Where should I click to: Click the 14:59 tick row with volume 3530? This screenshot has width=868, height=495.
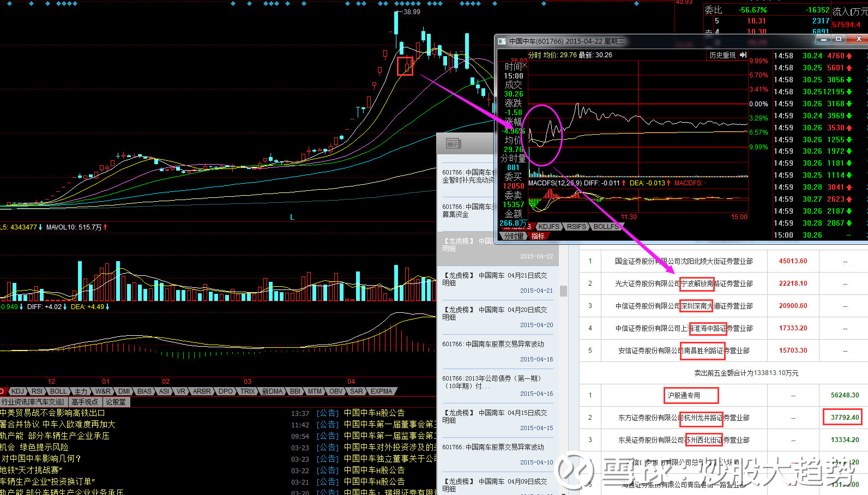813,128
